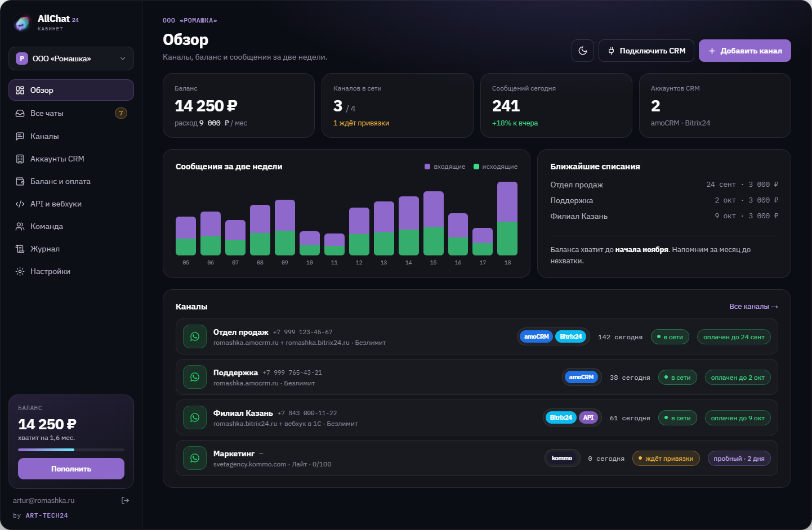Screen dimensions: 812x530
Task: Click the green исходящие legend swatch
Action: pyautogui.click(x=476, y=167)
